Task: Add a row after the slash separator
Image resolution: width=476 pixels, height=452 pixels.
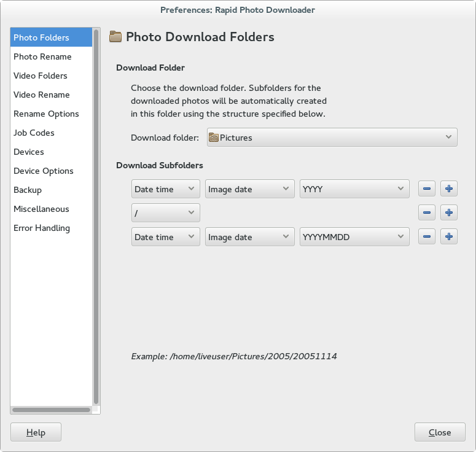Action: (x=449, y=212)
